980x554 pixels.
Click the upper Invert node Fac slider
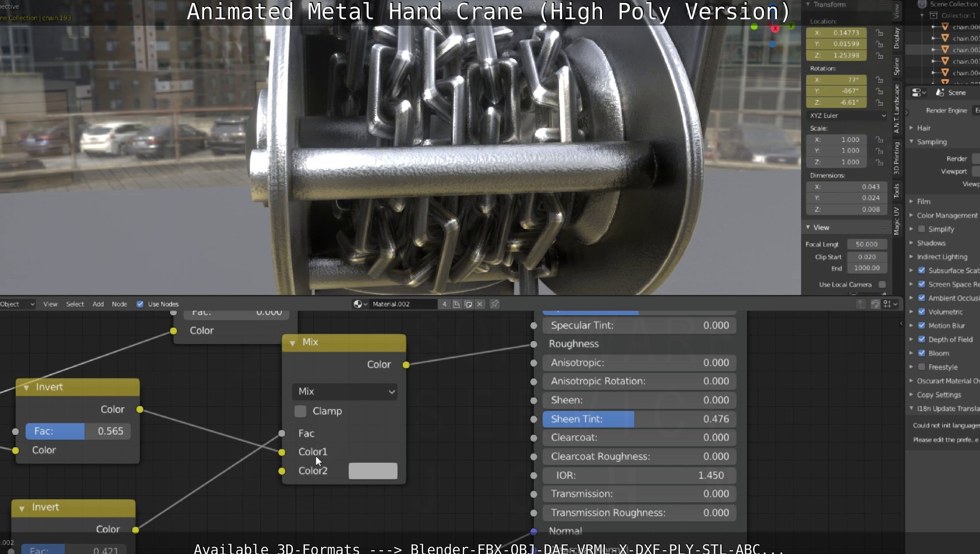coord(78,431)
